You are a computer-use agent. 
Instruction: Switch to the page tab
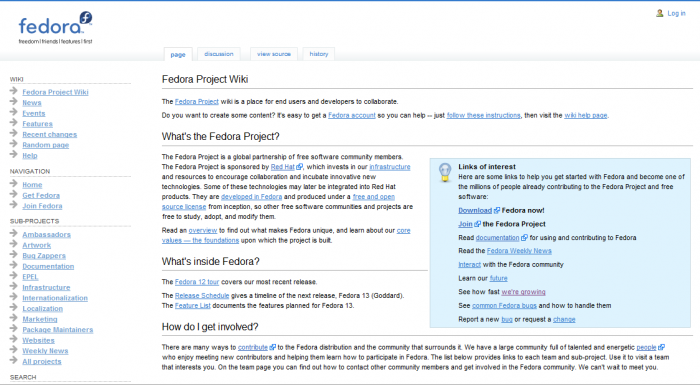(178, 54)
